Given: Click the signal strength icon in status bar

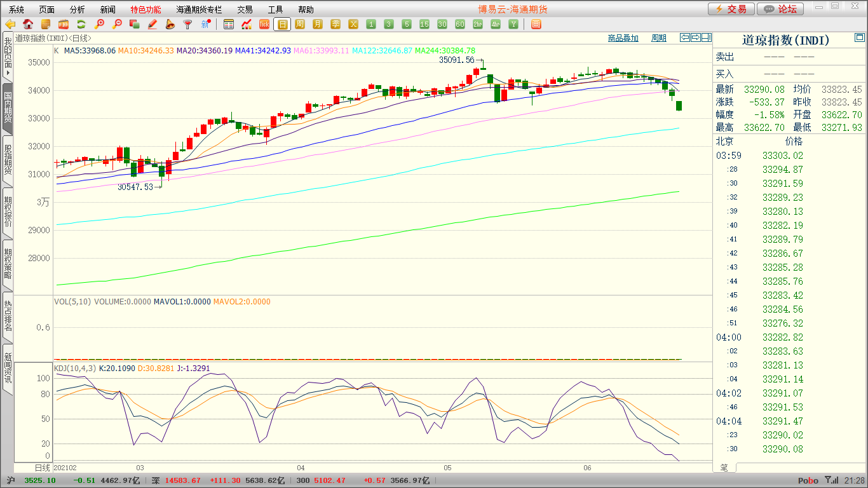Looking at the screenshot, I should point(831,480).
